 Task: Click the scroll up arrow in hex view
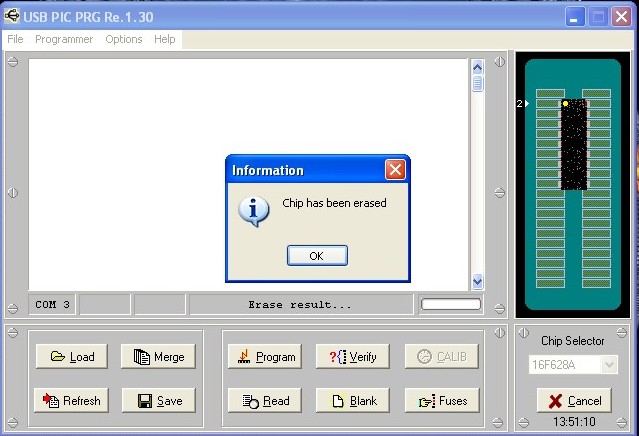click(477, 67)
